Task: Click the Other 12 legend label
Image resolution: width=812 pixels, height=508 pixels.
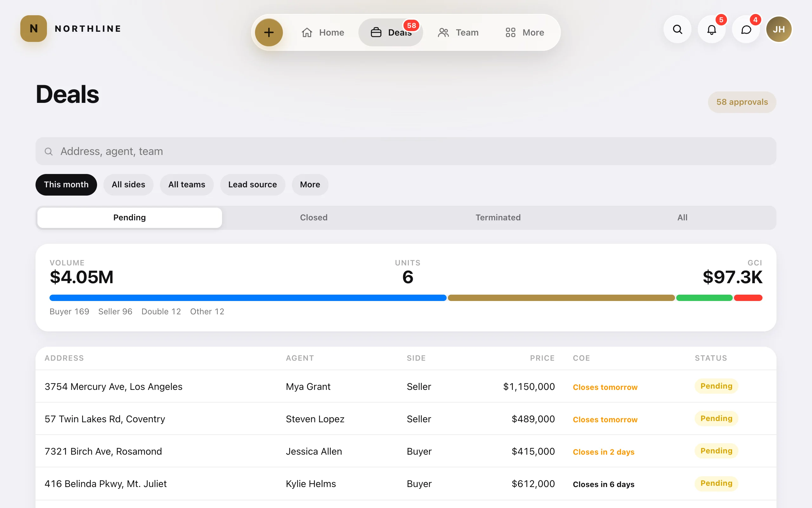Action: tap(207, 311)
